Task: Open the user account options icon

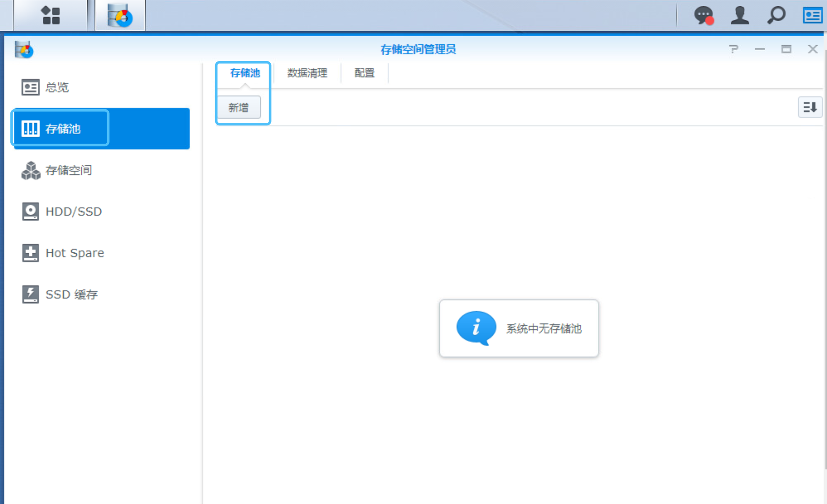Action: (739, 15)
